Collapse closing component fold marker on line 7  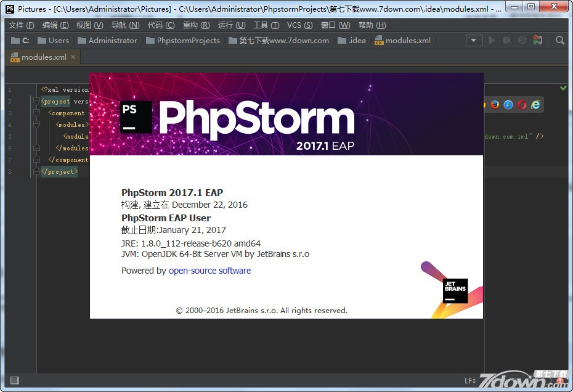click(36, 160)
